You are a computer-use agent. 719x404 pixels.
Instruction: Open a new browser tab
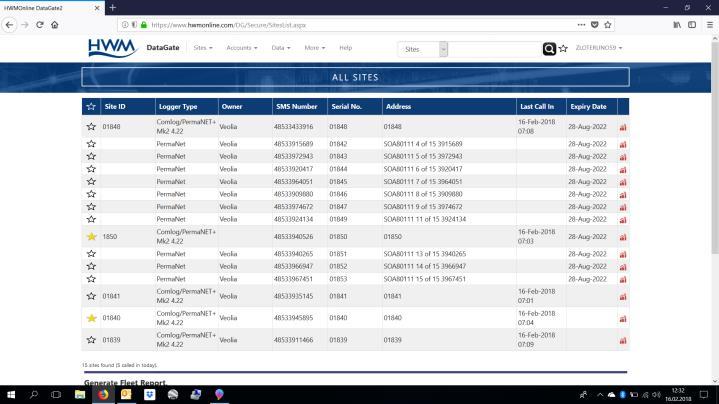point(112,8)
